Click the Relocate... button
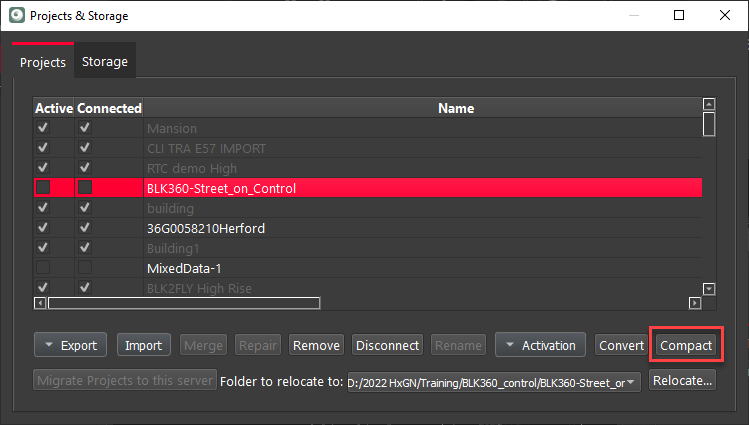 tap(681, 381)
